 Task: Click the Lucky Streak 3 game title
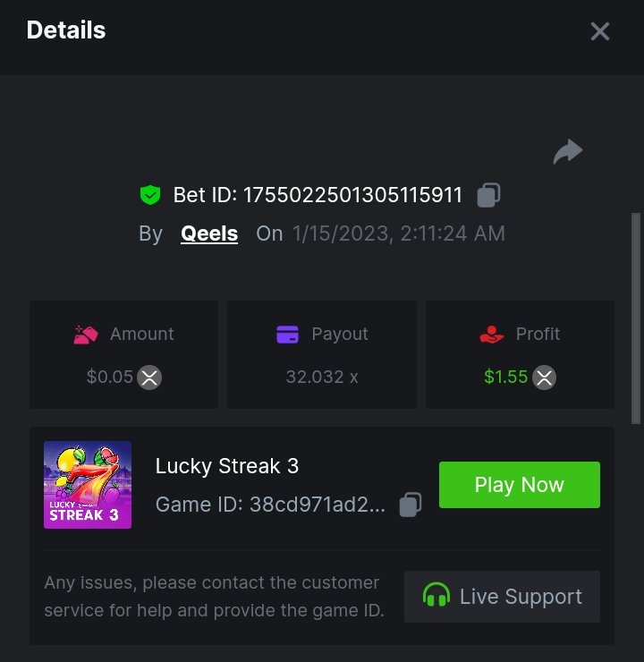tap(227, 466)
